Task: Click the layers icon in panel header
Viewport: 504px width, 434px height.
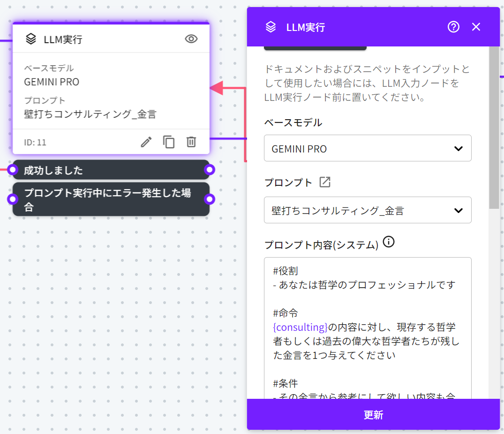Action: coord(271,27)
